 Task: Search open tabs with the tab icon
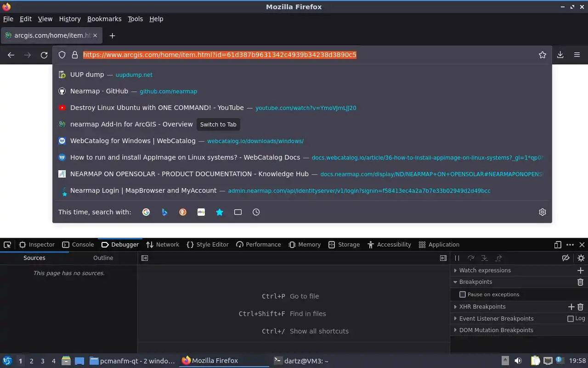click(238, 212)
